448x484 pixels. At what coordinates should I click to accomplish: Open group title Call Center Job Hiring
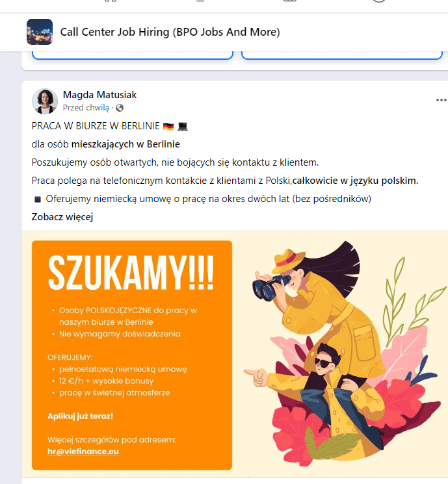click(170, 32)
